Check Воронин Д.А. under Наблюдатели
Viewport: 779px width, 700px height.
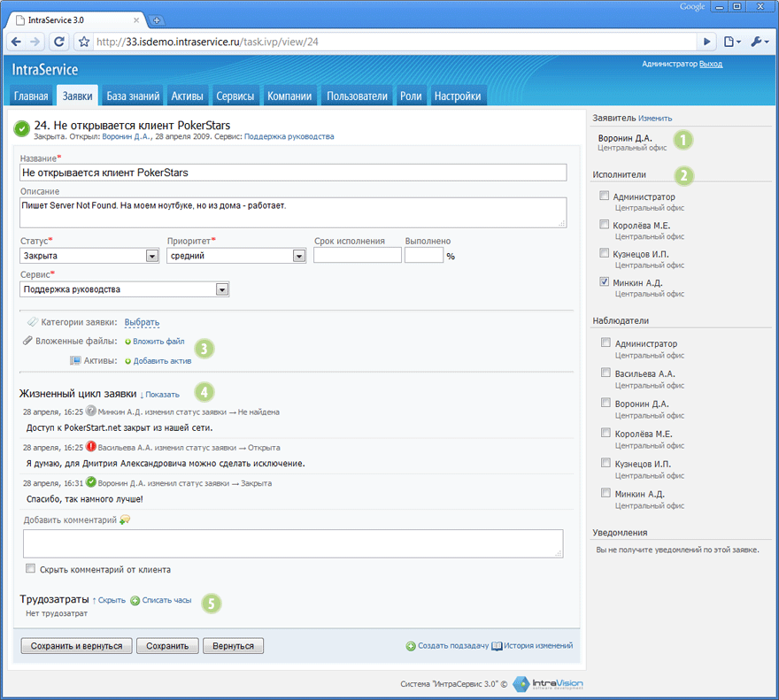(x=605, y=403)
